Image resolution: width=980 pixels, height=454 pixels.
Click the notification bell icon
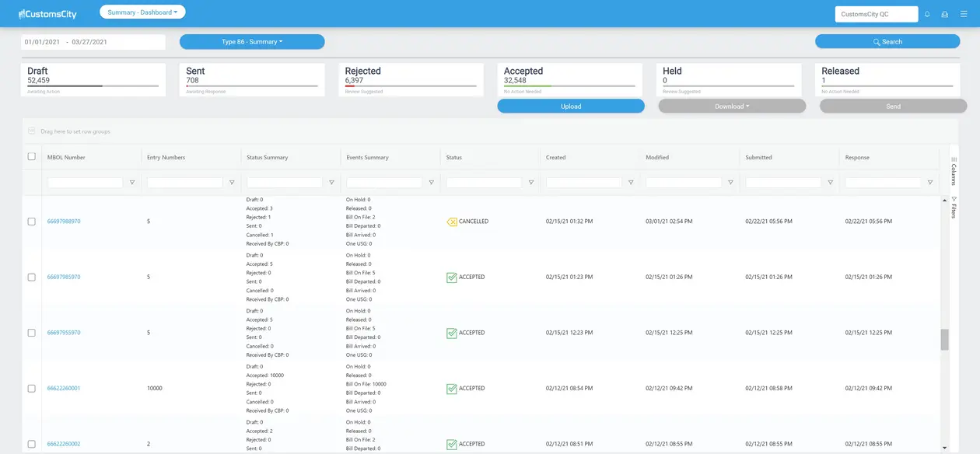(x=927, y=14)
